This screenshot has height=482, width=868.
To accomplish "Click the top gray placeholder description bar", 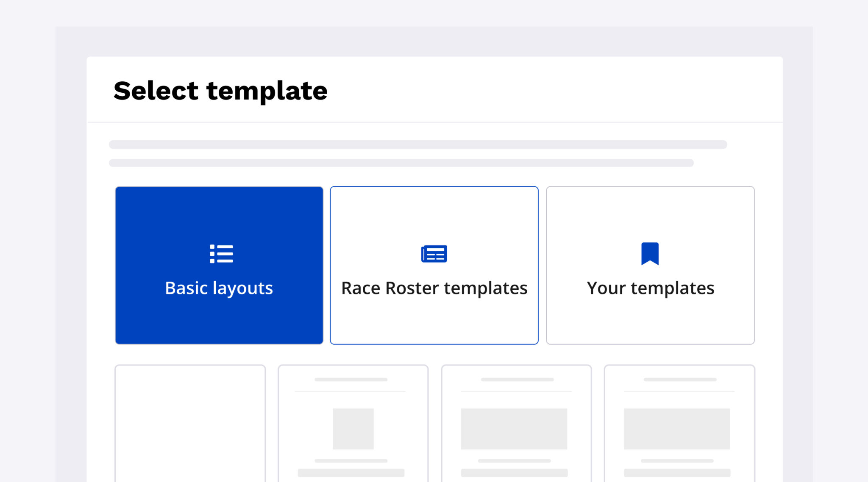I will 417,144.
